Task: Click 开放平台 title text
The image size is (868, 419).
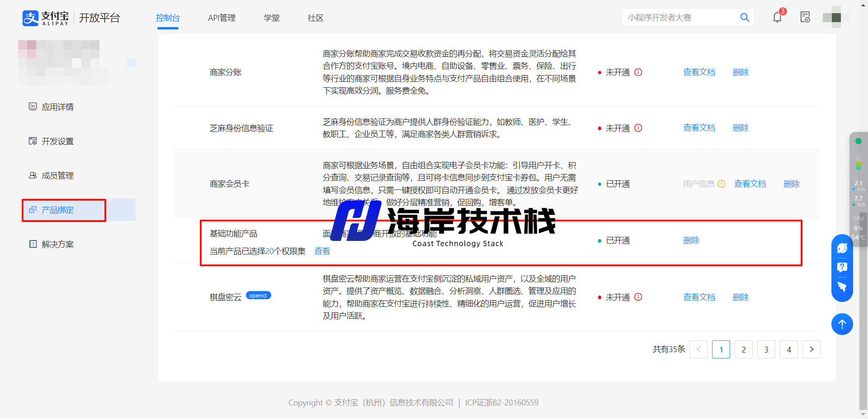Action: [x=99, y=18]
